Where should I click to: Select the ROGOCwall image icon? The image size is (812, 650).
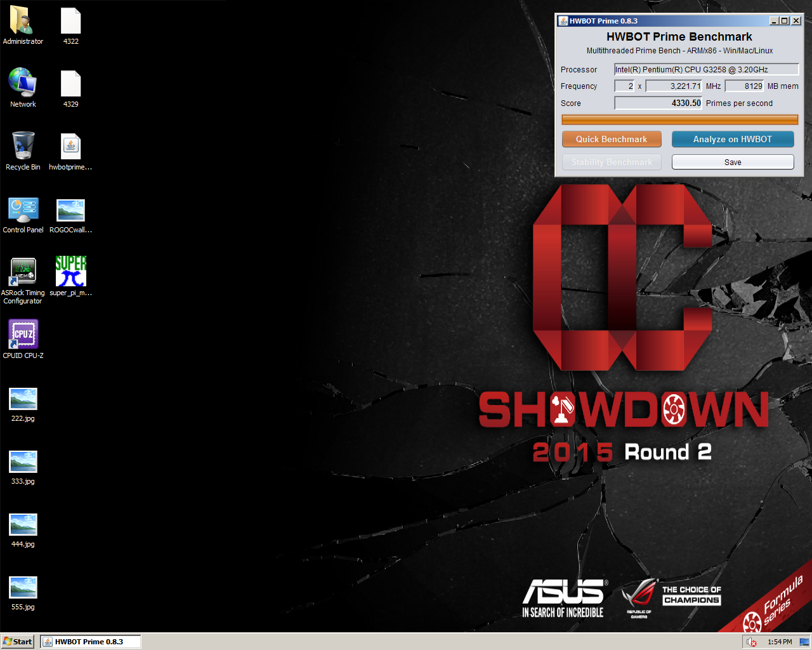click(x=70, y=210)
